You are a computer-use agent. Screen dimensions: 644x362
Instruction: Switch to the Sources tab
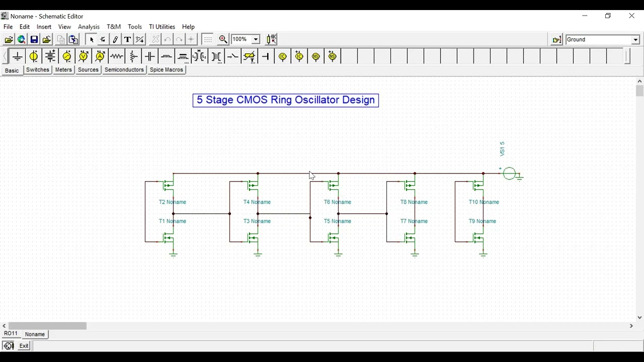[x=88, y=70]
